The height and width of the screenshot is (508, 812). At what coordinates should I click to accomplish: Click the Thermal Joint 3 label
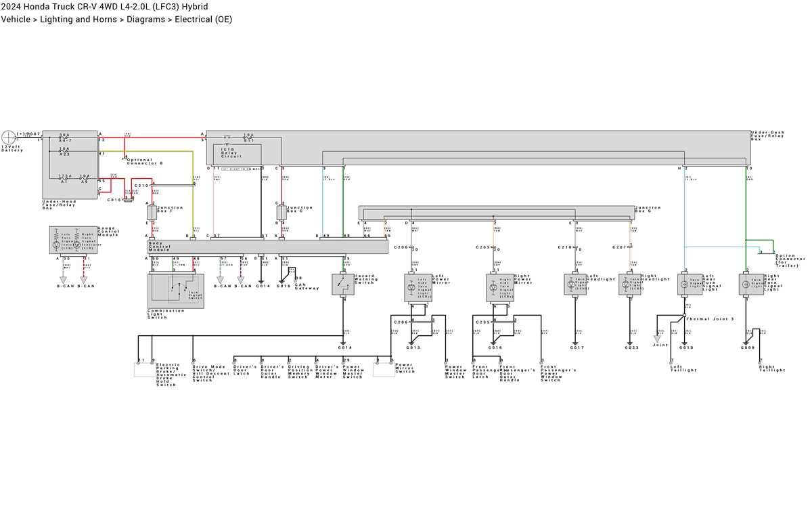pos(710,318)
